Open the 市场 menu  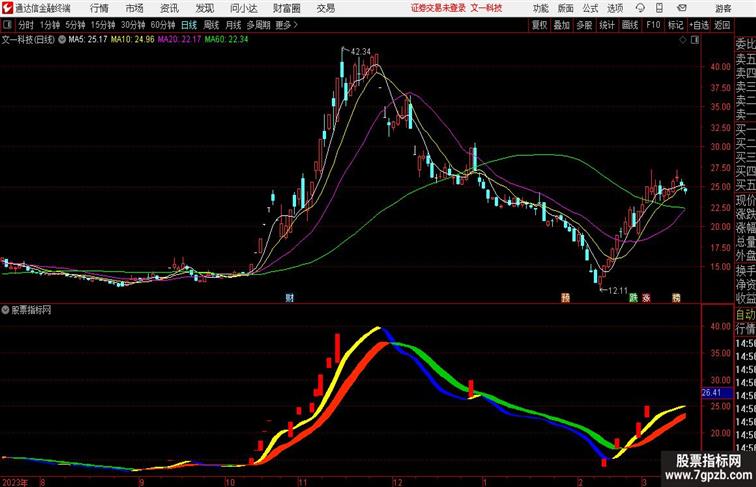[x=135, y=8]
